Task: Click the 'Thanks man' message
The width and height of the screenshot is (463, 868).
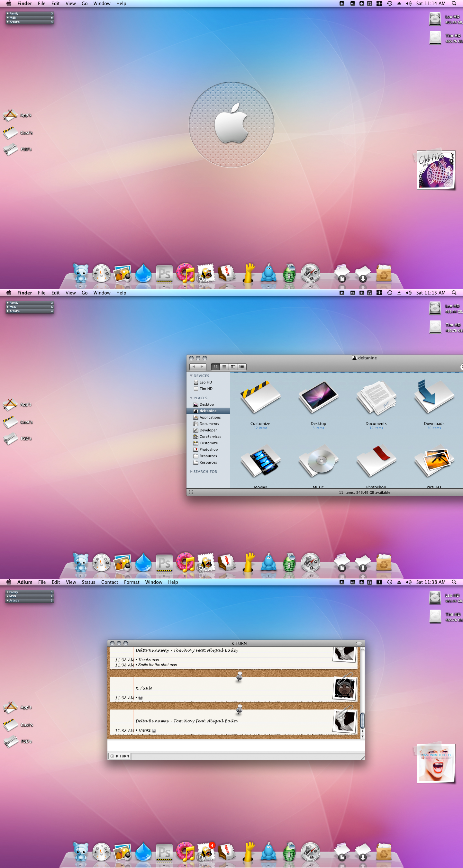Action: (148, 660)
